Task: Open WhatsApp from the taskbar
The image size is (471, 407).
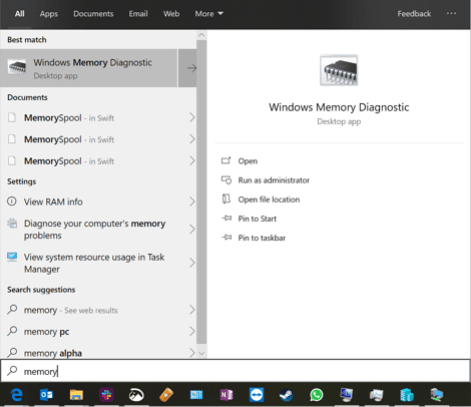Action: tap(316, 395)
